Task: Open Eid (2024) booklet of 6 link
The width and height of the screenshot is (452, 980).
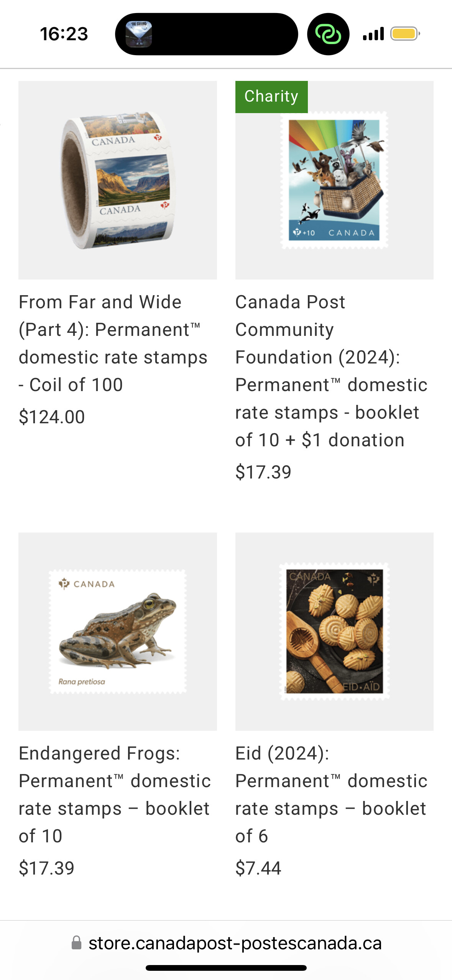Action: [x=330, y=794]
